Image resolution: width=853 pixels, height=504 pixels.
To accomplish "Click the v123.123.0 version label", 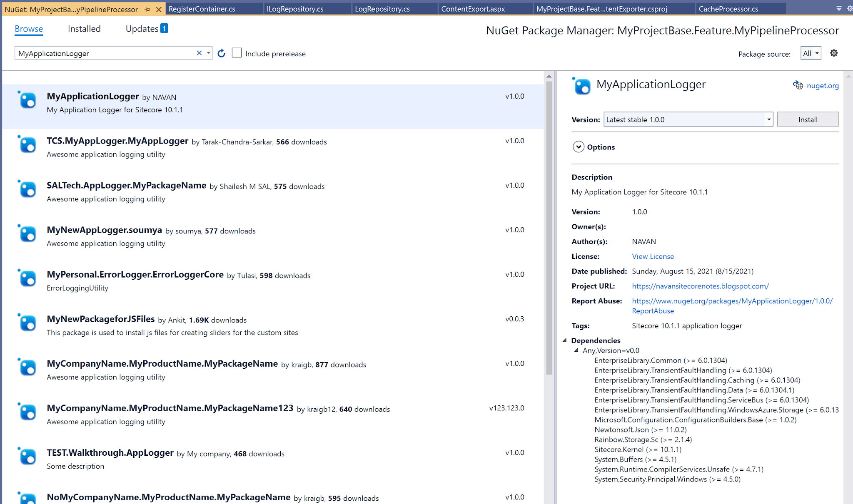I will coord(506,408).
